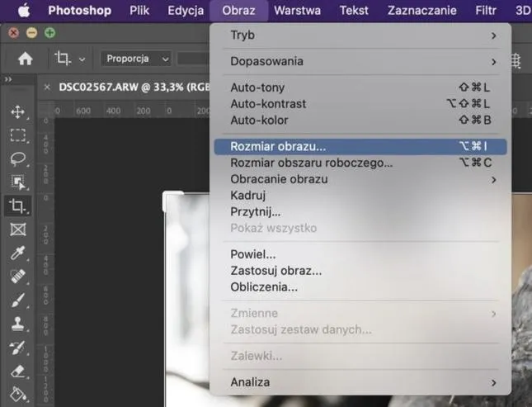This screenshot has width=532, height=407.
Task: Click the yellow minimize window button
Action: (31, 33)
